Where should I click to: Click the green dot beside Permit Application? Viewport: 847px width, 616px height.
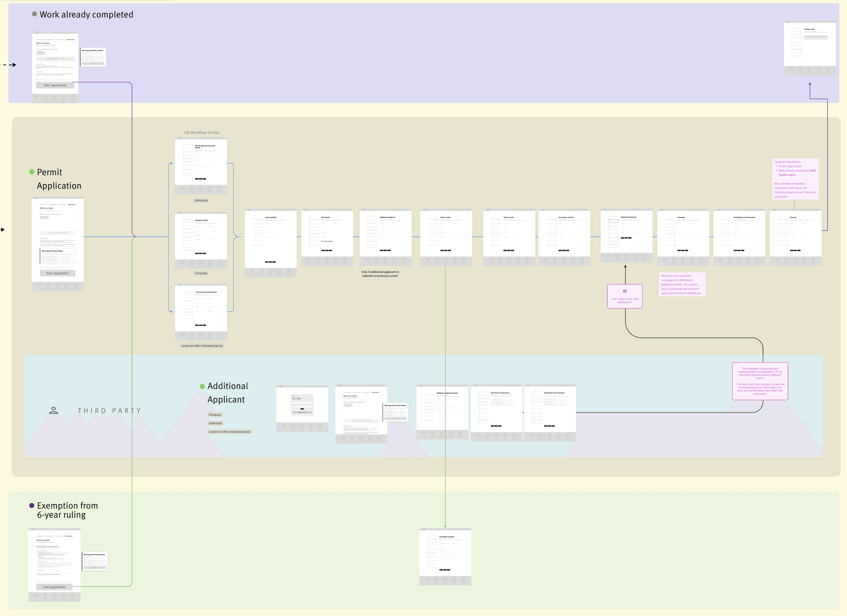coord(32,172)
